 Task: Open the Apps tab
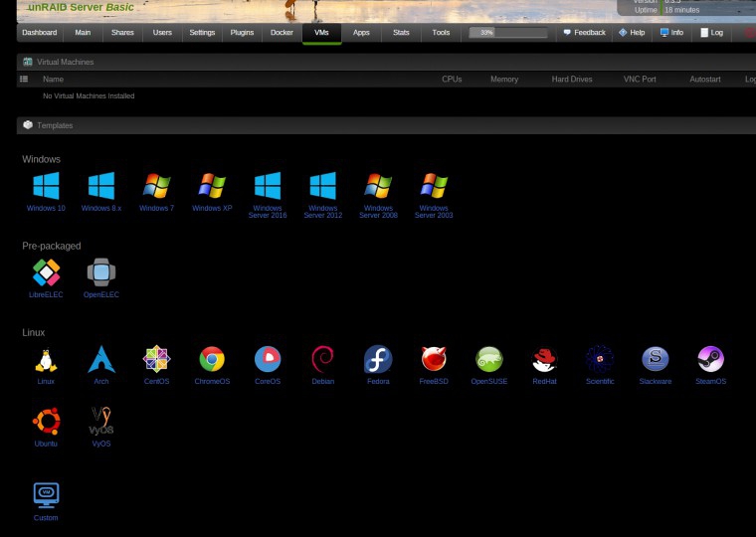(361, 32)
